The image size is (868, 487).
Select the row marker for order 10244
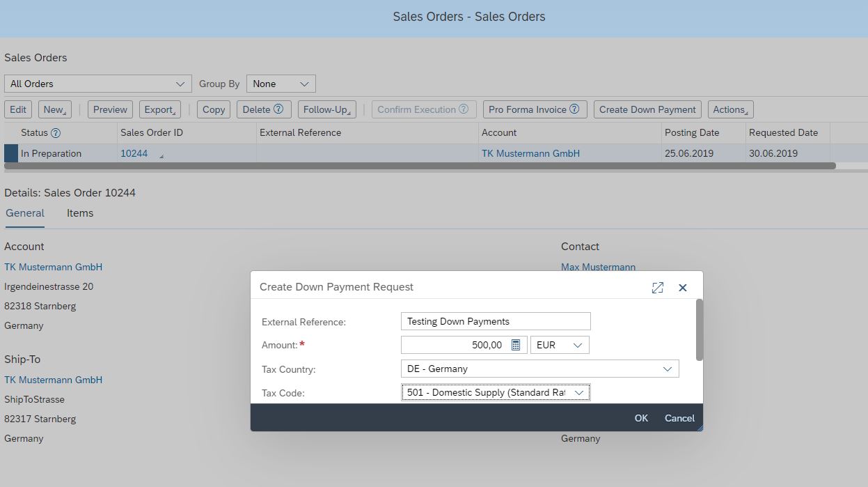(x=11, y=153)
